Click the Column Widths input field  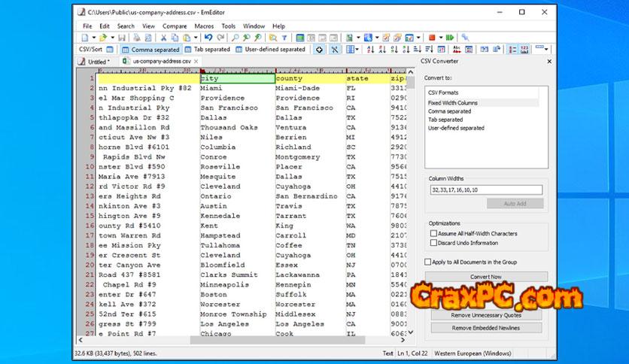486,190
